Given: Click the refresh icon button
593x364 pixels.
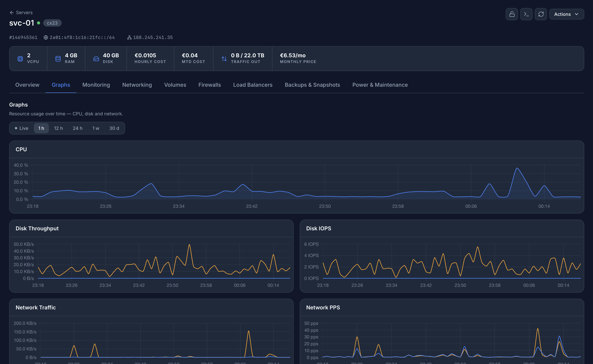Looking at the screenshot, I should [541, 14].
